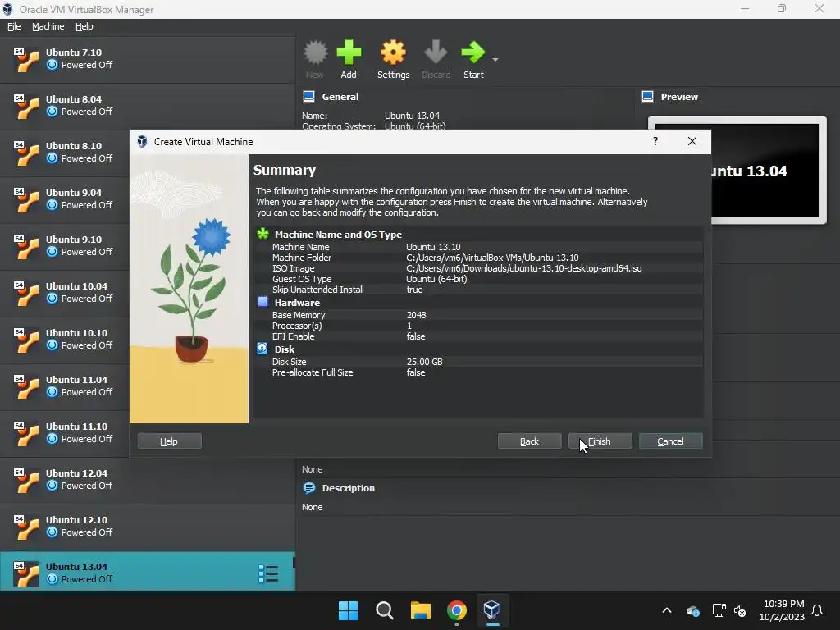Click the VirtualBox taskbar icon
Viewport: 840px width, 630px height.
[492, 609]
